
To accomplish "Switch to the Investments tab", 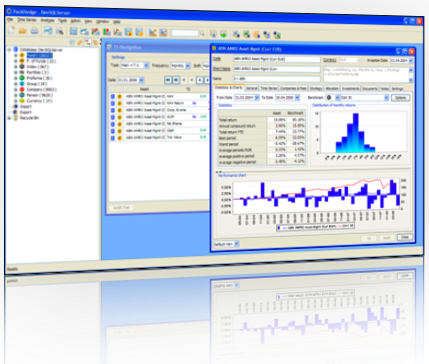I will click(350, 88).
